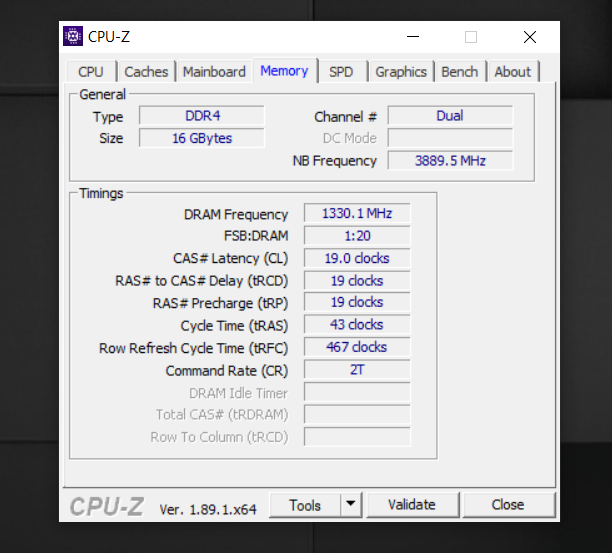
Task: Close CPU-Z using title bar X
Action: pos(530,37)
